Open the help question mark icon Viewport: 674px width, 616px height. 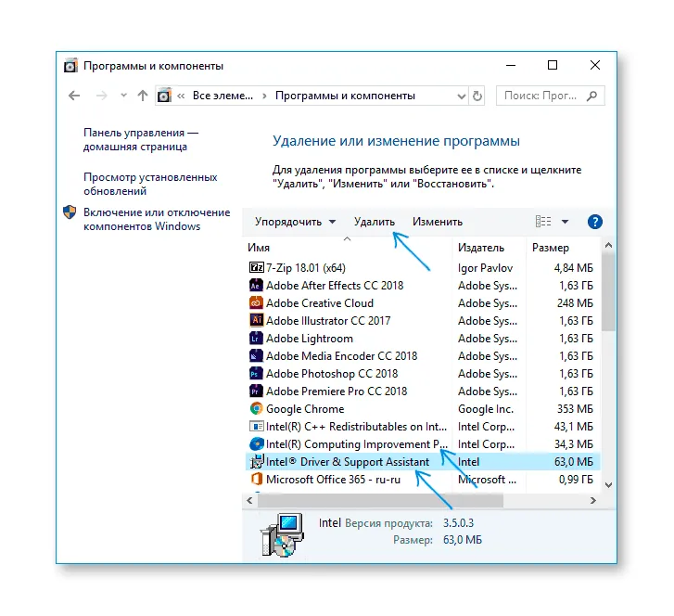(x=594, y=222)
